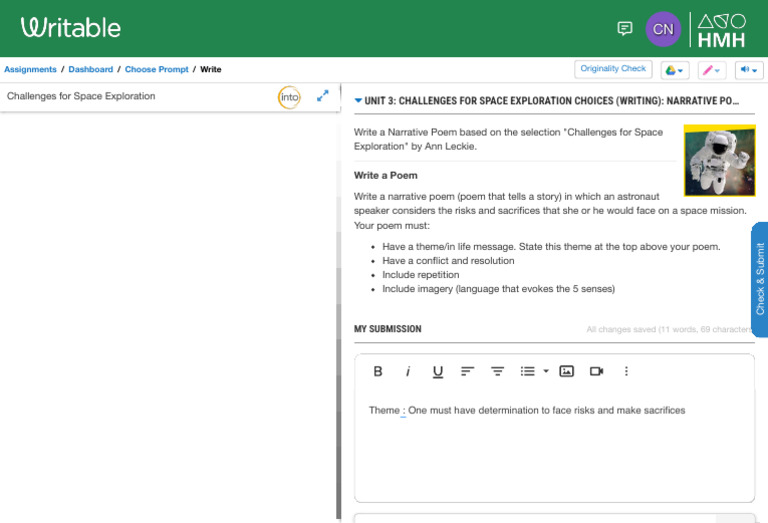
Task: Navigate to Choose Prompt breadcrumb
Action: click(x=155, y=70)
